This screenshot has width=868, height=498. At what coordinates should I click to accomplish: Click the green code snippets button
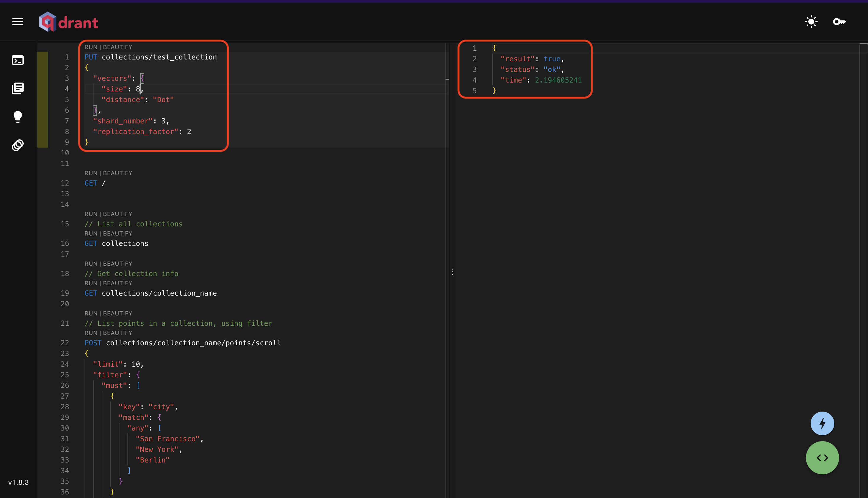tap(822, 458)
